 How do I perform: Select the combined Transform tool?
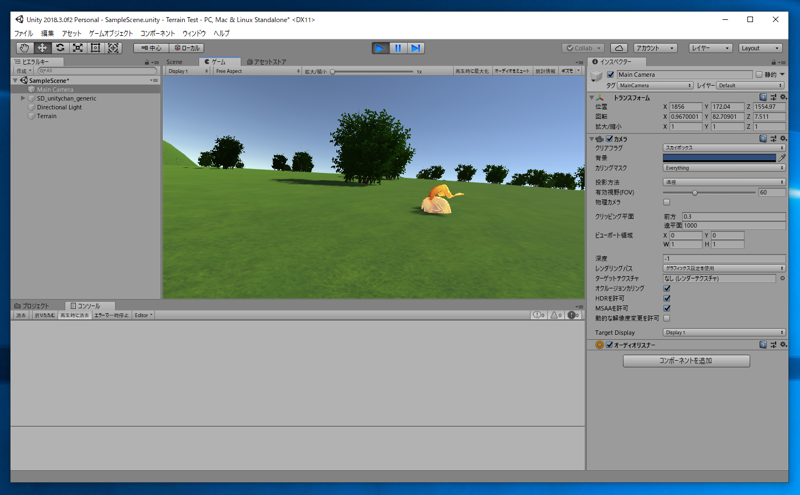113,48
